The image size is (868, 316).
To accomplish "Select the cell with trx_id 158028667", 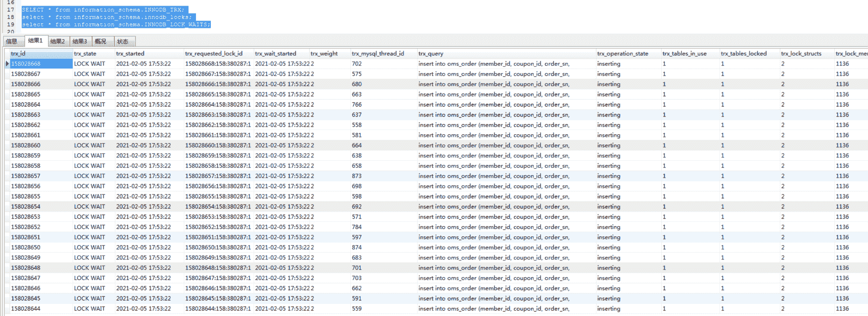I will (x=41, y=74).
